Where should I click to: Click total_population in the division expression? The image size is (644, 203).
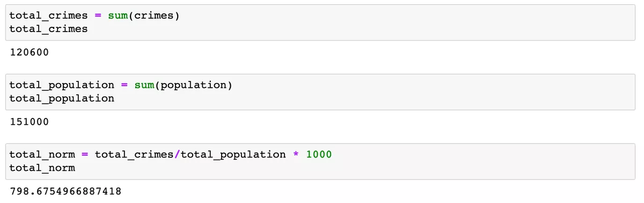click(233, 155)
